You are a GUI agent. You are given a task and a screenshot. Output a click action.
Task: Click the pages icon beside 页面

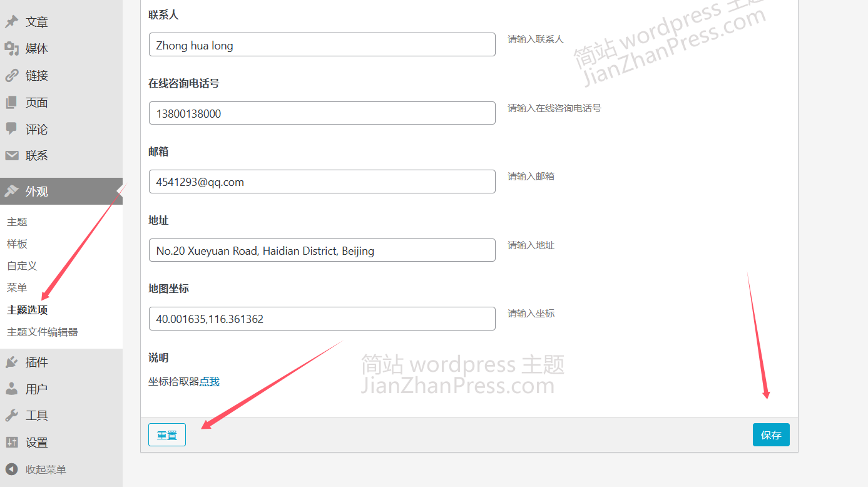point(11,103)
